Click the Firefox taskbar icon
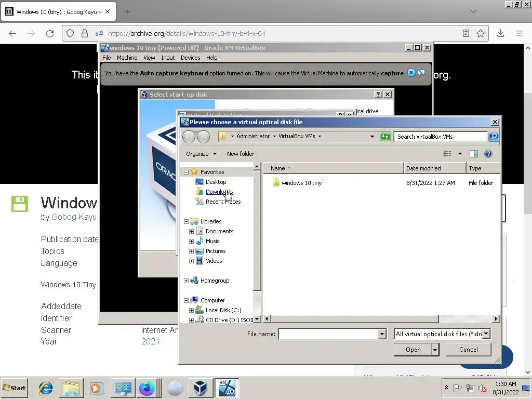Screen dimensions: 532x399 click(147, 388)
